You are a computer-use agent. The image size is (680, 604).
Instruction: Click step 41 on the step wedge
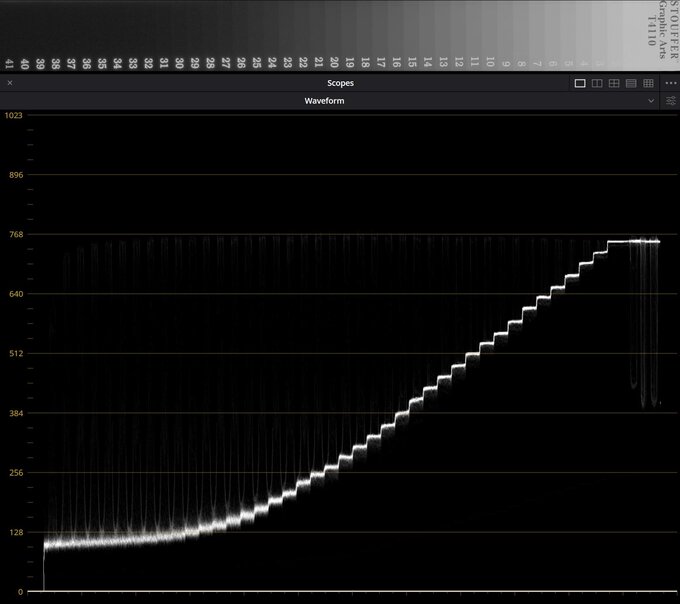pyautogui.click(x=9, y=64)
